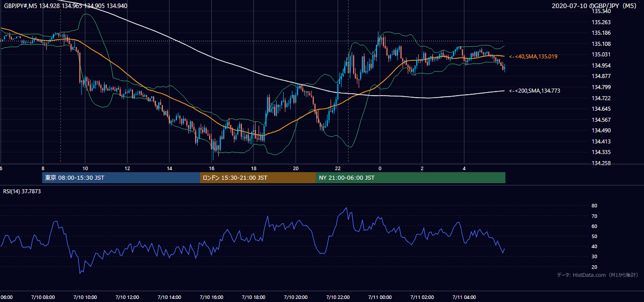Open the データ: HistData.com source credit
The width and height of the screenshot is (644, 302).
597,275
